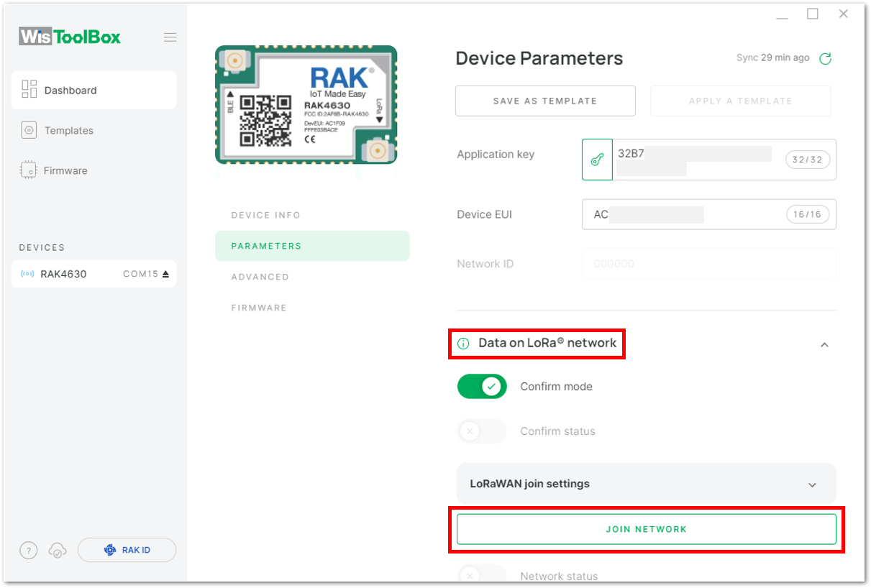
Task: Close the WisToolBox window
Action: [844, 14]
